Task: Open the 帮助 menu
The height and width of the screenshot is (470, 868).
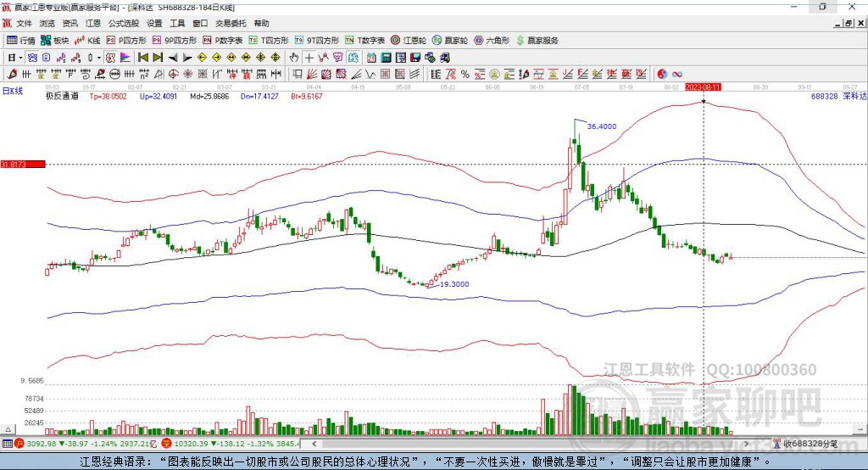Action: [x=261, y=23]
